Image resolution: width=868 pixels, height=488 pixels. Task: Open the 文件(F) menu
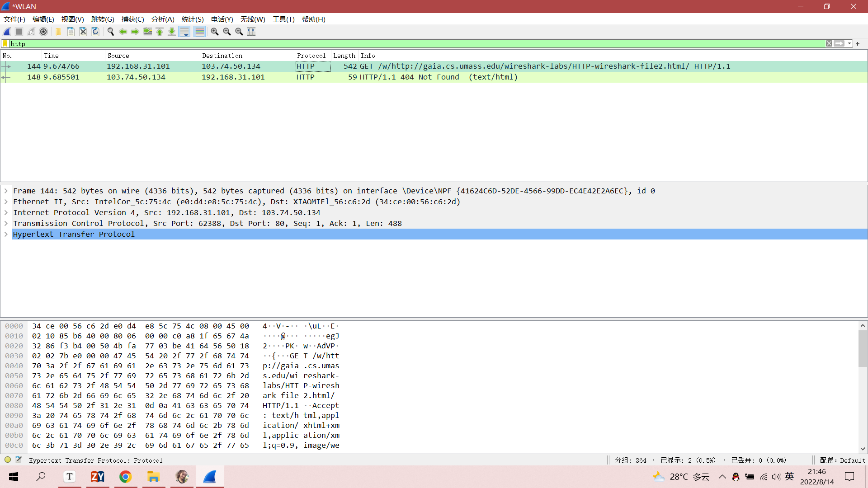[x=14, y=19]
